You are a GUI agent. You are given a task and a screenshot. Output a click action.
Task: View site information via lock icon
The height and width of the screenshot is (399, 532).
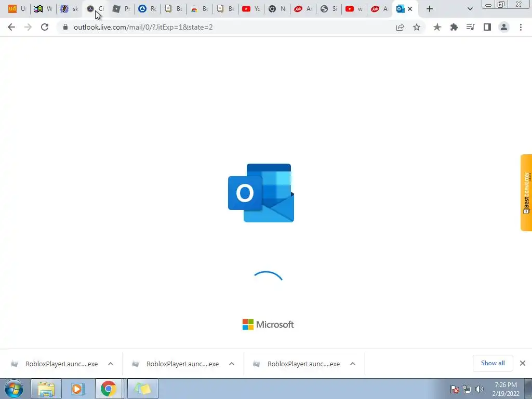[65, 27]
